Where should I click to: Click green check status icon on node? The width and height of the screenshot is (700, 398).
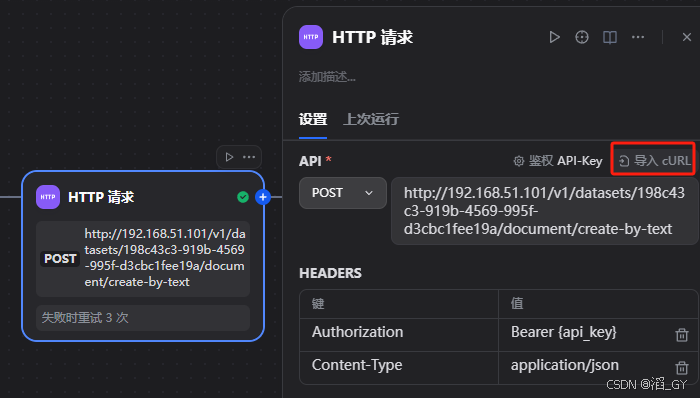[243, 197]
